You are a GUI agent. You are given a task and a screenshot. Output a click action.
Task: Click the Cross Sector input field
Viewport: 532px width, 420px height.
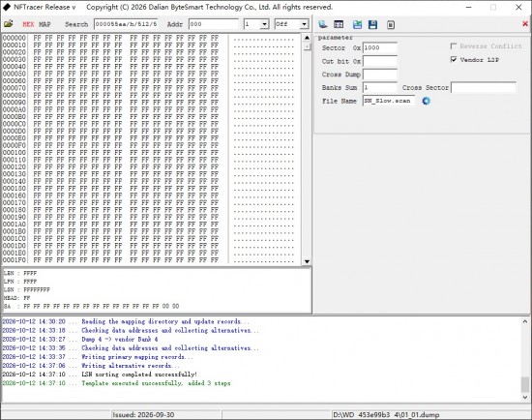point(484,87)
